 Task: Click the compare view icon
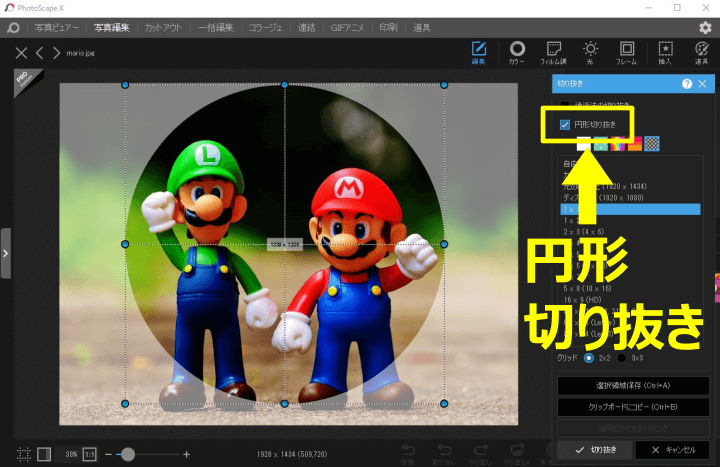click(x=44, y=454)
